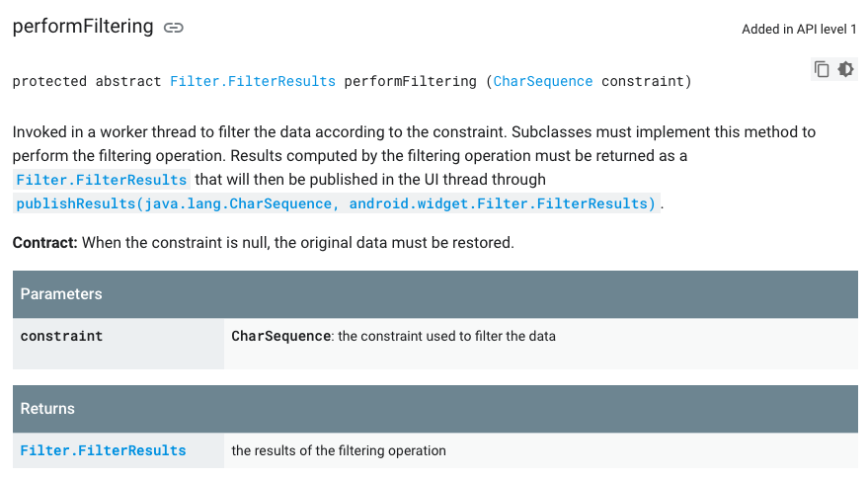This screenshot has width=868, height=479.
Task: Click the 'Added in API level 1' label
Action: point(799,30)
